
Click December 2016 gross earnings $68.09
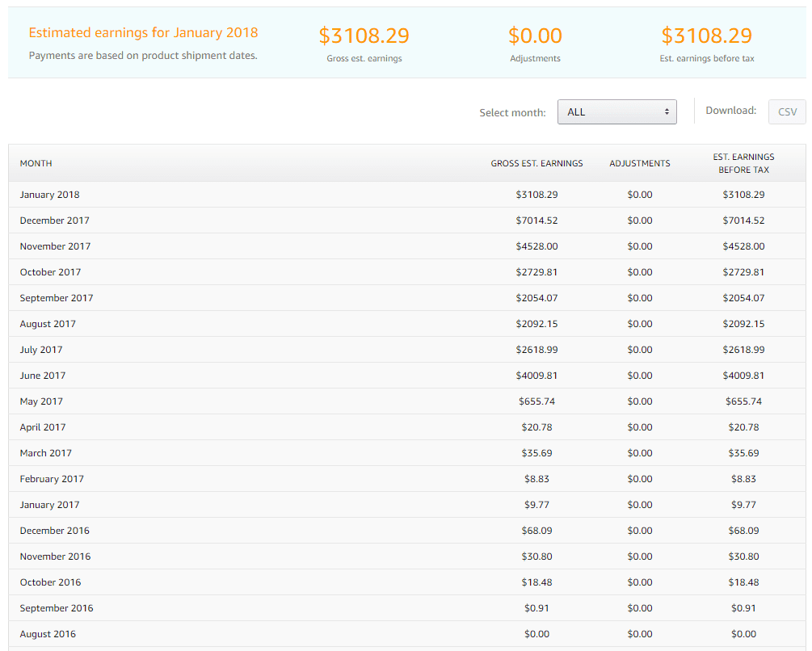point(536,531)
